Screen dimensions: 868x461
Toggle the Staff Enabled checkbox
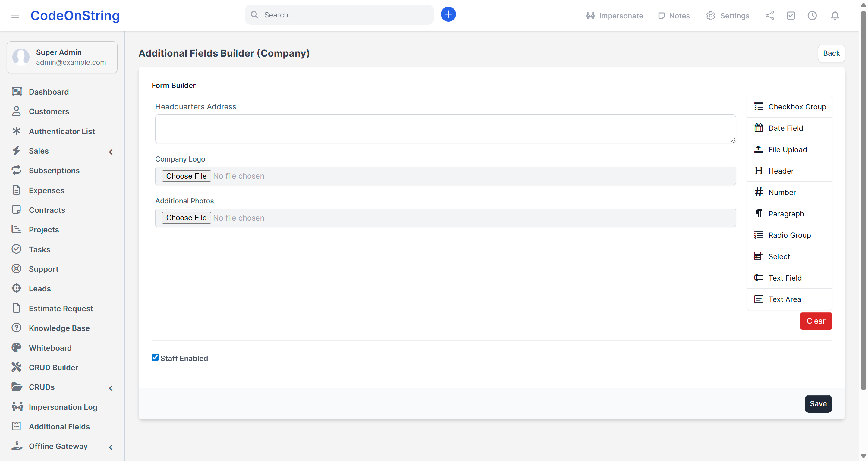coord(155,358)
